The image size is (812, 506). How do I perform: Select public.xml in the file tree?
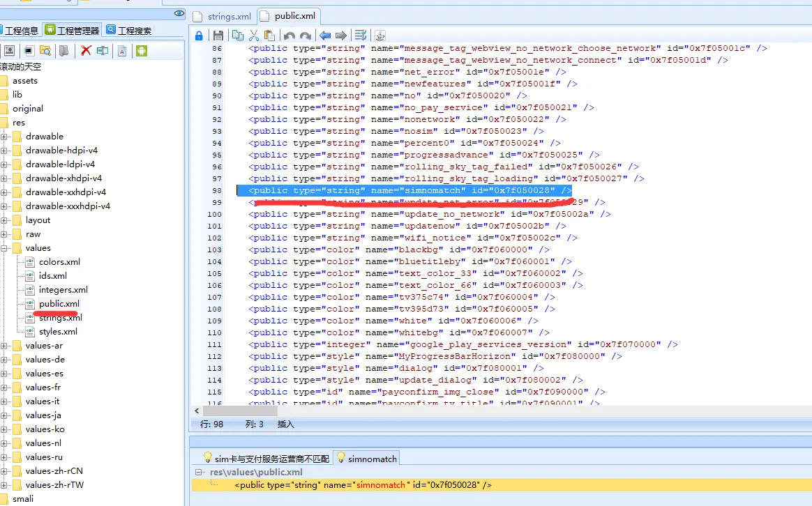59,304
